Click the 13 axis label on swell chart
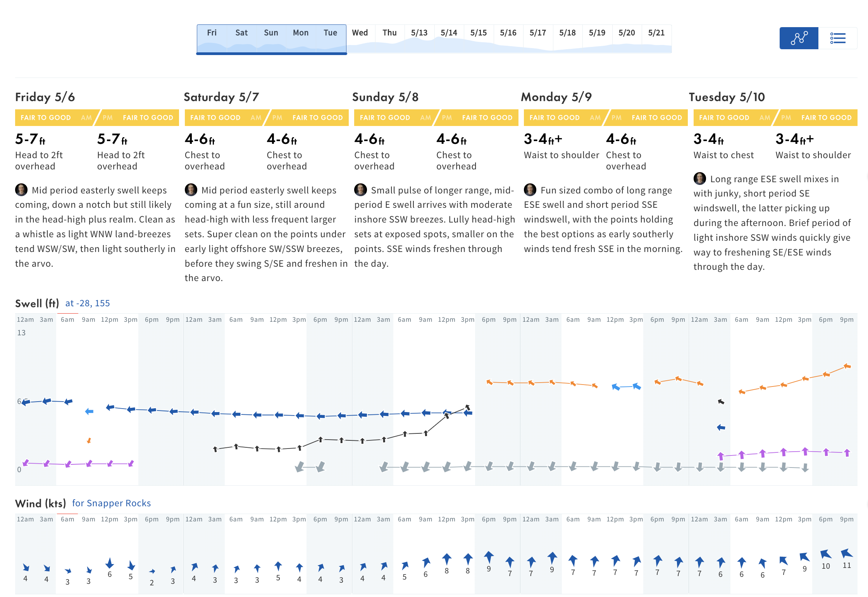This screenshot has height=597, width=868. (21, 333)
